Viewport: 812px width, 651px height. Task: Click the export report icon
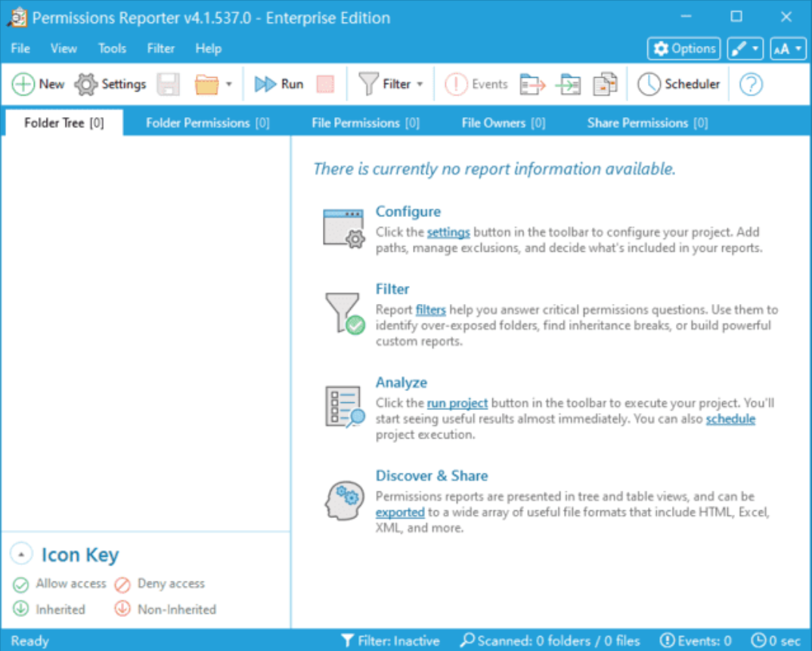point(532,84)
